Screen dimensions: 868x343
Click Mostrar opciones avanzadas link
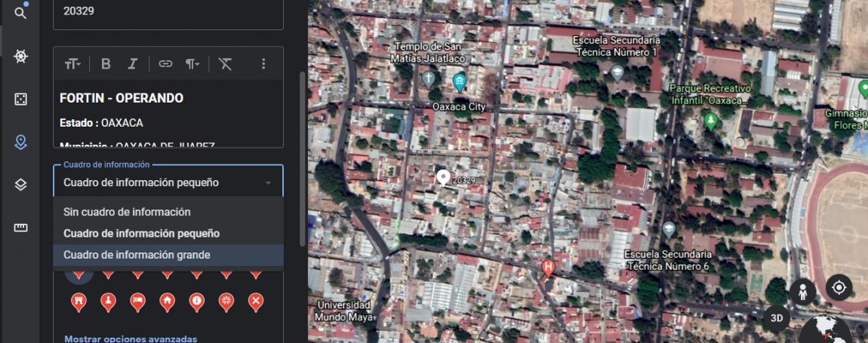coord(131,338)
